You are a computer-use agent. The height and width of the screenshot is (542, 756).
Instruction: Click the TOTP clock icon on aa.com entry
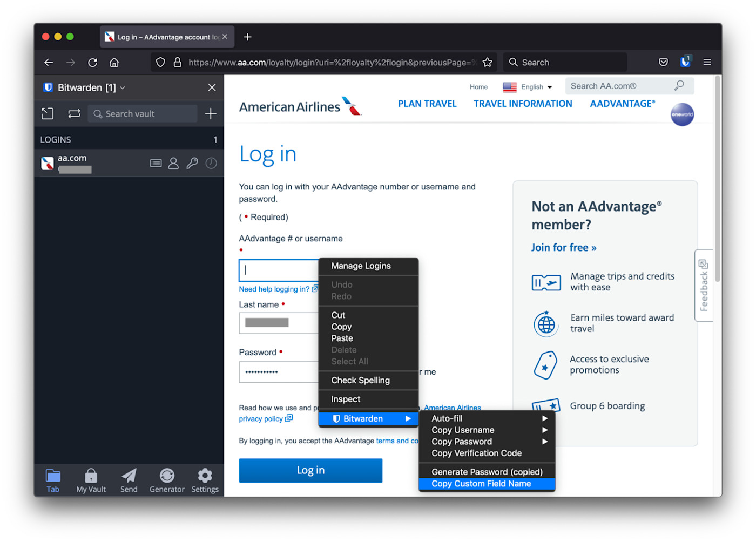(211, 162)
